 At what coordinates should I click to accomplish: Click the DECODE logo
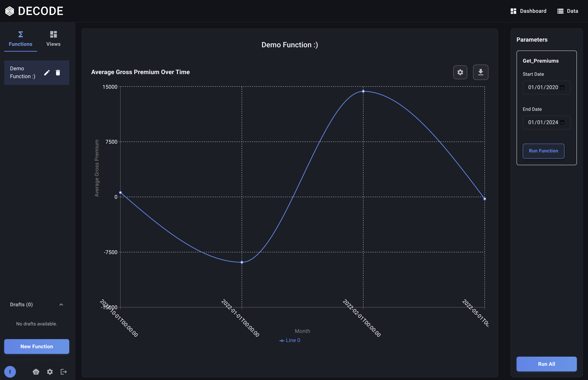[34, 11]
